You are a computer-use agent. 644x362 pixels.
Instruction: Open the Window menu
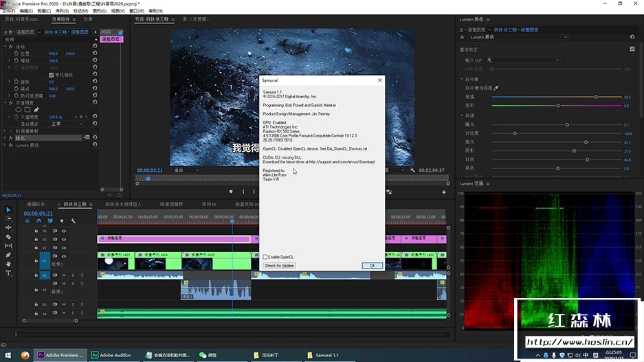pyautogui.click(x=136, y=11)
